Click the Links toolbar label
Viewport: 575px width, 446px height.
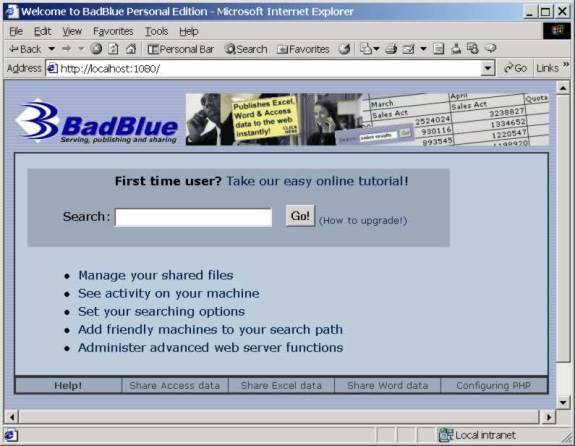click(x=547, y=68)
